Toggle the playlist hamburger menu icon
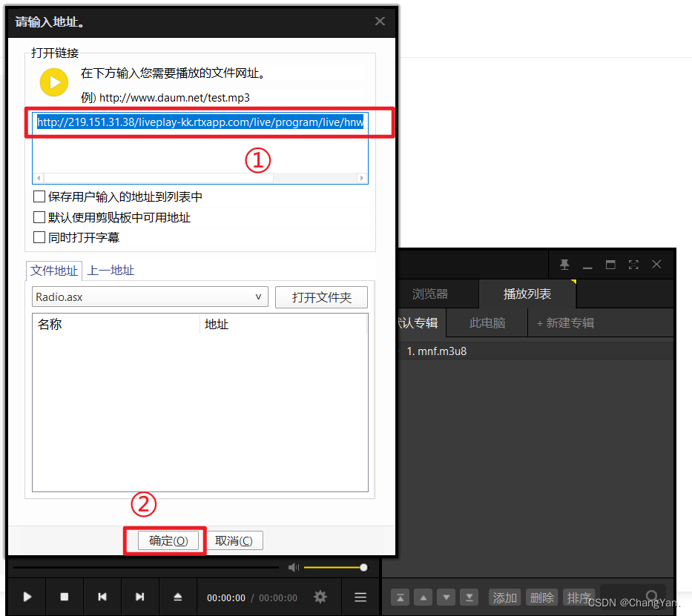The width and height of the screenshot is (692, 616). [x=360, y=597]
